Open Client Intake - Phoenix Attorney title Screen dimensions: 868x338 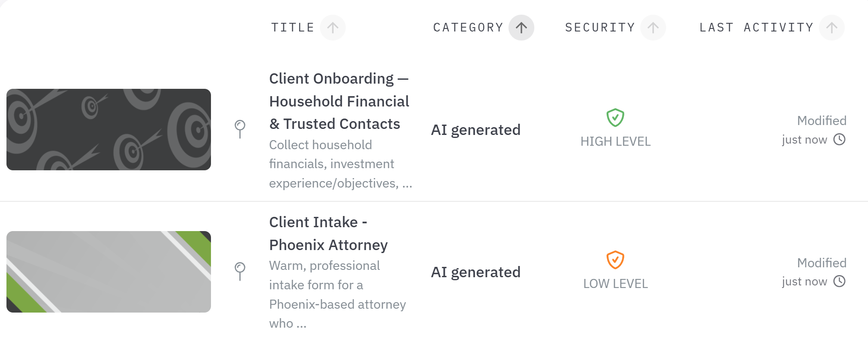(x=328, y=234)
